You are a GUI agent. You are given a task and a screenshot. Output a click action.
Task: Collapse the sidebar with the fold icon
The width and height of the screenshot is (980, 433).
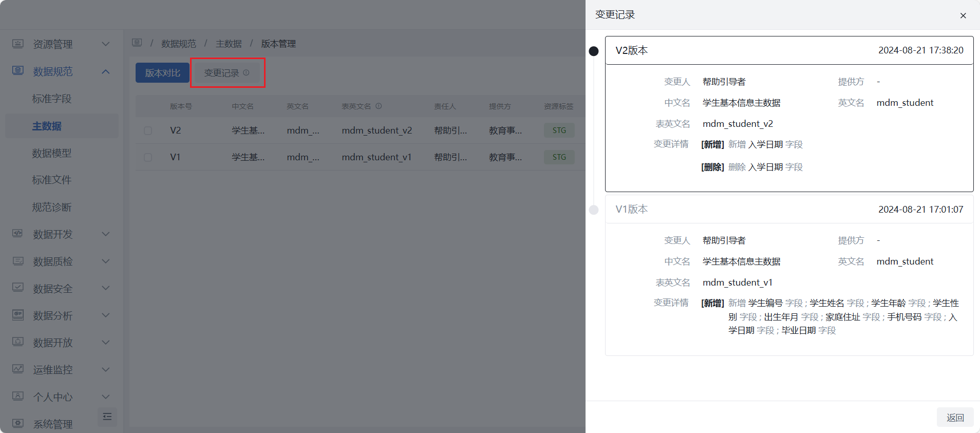click(107, 417)
